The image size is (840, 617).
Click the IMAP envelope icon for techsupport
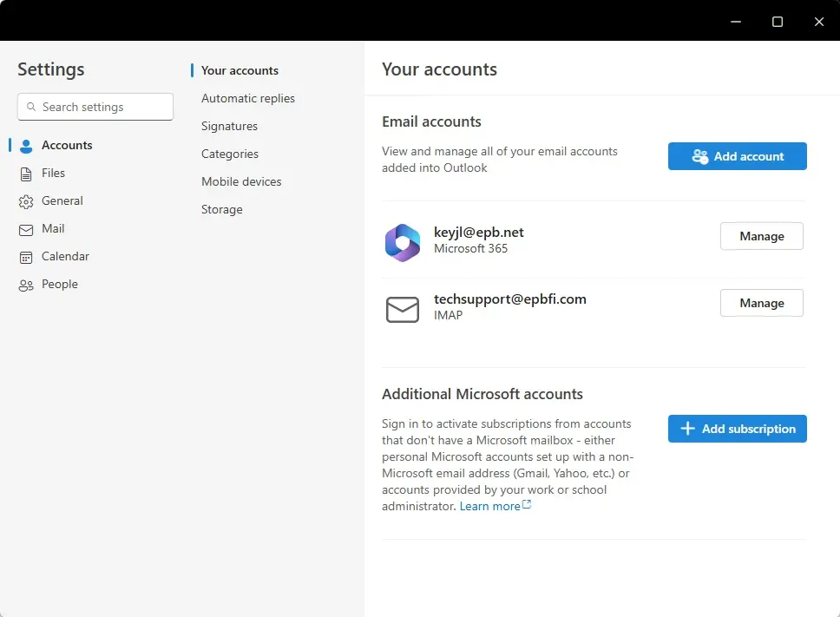[x=403, y=309]
